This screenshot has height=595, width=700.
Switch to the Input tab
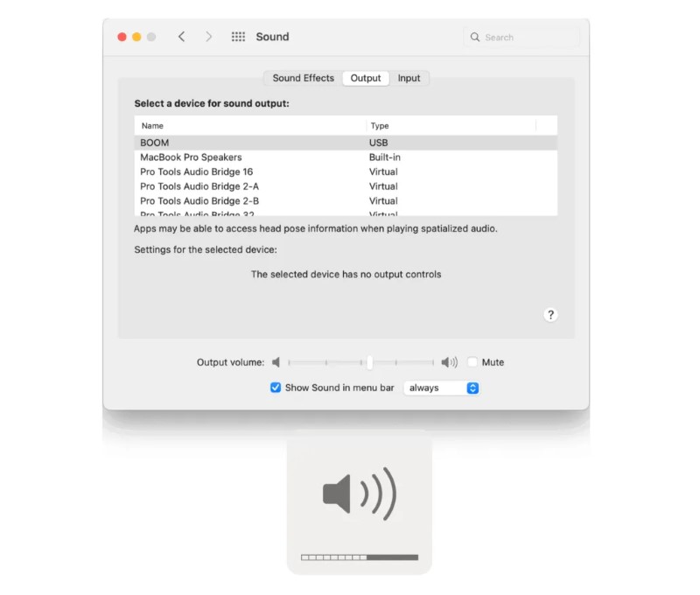click(x=409, y=78)
